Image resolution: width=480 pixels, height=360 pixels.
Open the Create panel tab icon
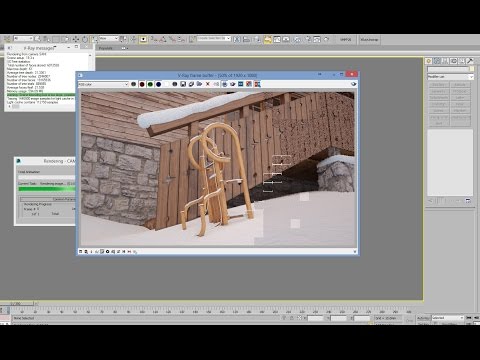click(x=429, y=61)
